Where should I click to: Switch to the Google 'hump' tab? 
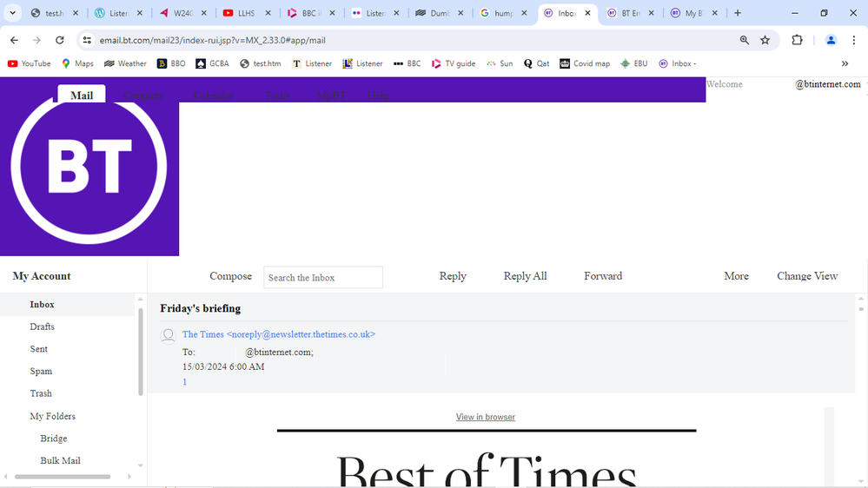coord(503,13)
